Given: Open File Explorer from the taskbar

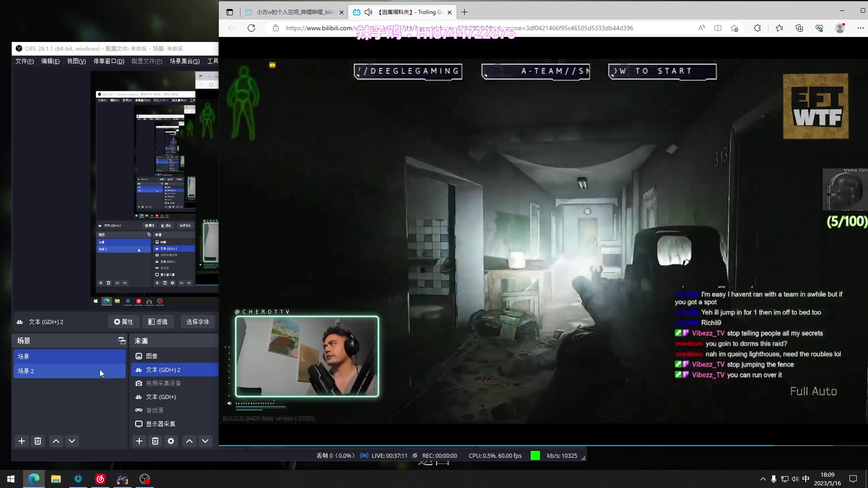Looking at the screenshot, I should (x=56, y=479).
